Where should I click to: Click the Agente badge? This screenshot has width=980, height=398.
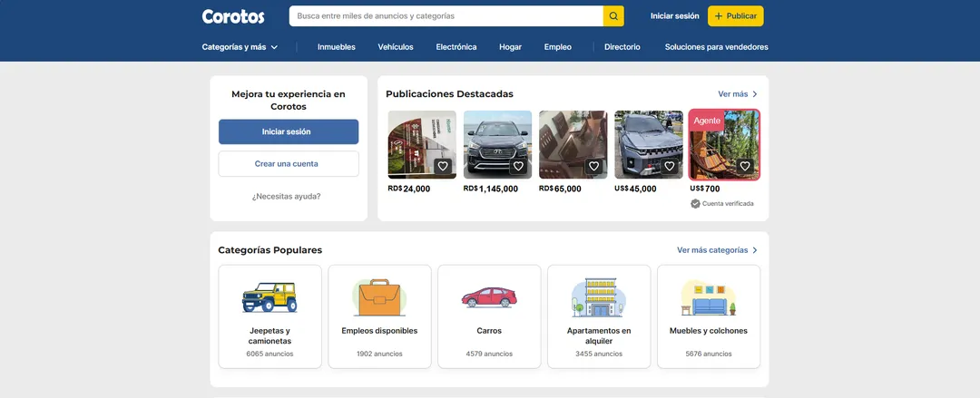[x=707, y=120]
